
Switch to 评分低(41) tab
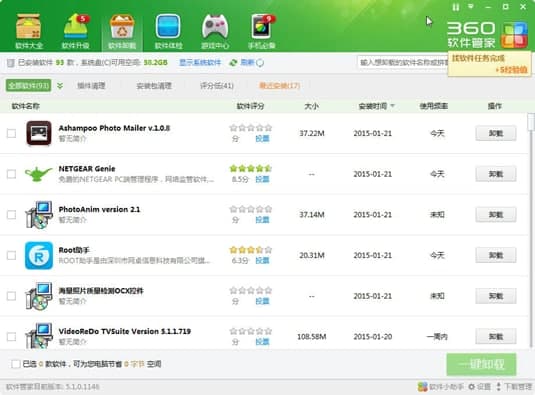point(217,86)
